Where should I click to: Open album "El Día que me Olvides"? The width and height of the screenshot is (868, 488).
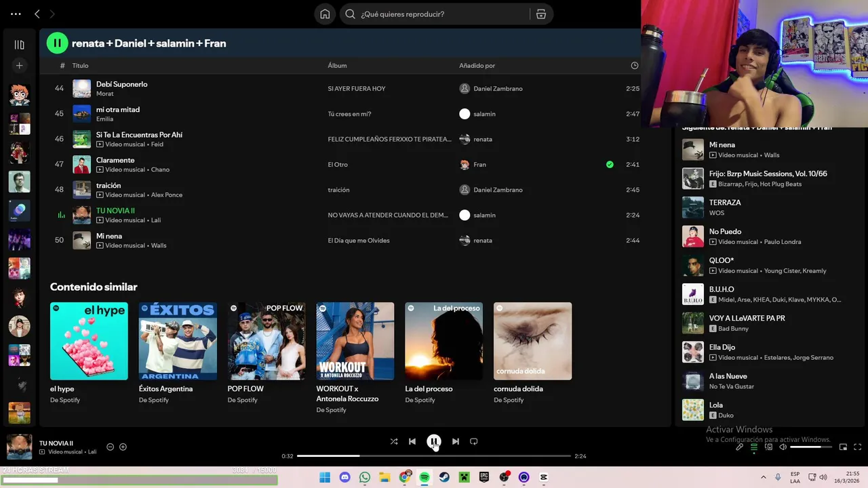[x=359, y=241]
